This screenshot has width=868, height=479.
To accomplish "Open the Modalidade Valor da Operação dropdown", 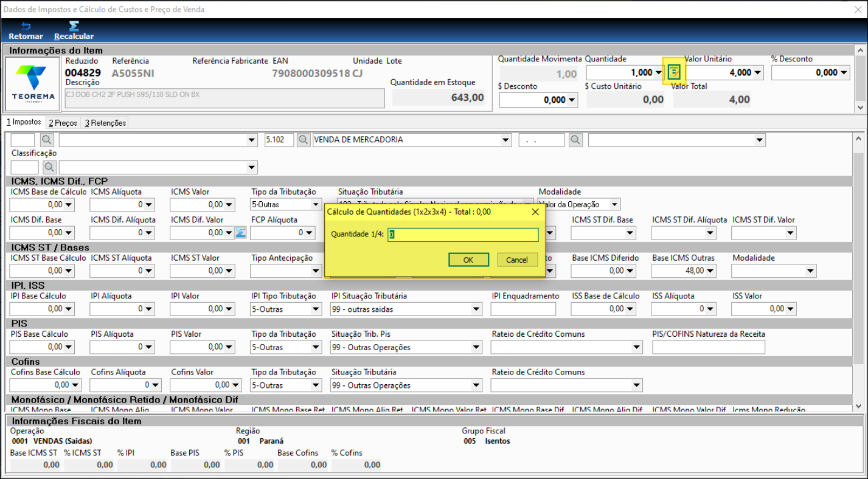I will tap(615, 205).
